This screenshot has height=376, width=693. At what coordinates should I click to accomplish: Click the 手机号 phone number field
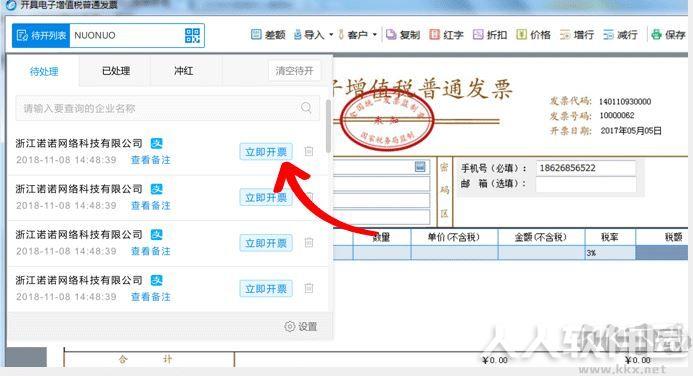pos(586,168)
